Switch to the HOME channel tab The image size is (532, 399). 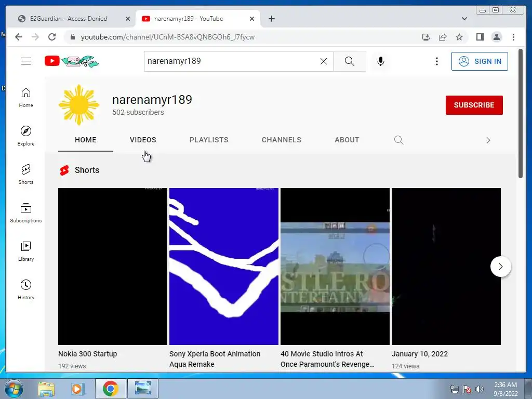[86, 140]
